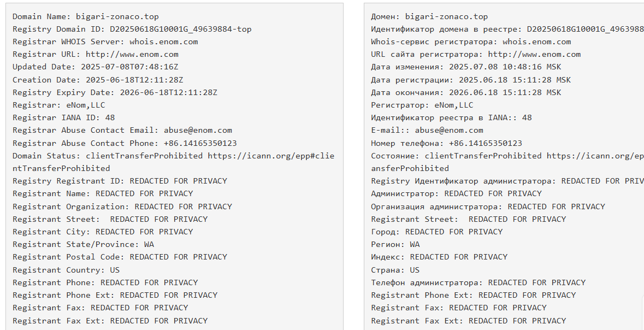Click the http://www.enom.com URL in left panel
Viewport: 644px width, 330px height.
132,54
